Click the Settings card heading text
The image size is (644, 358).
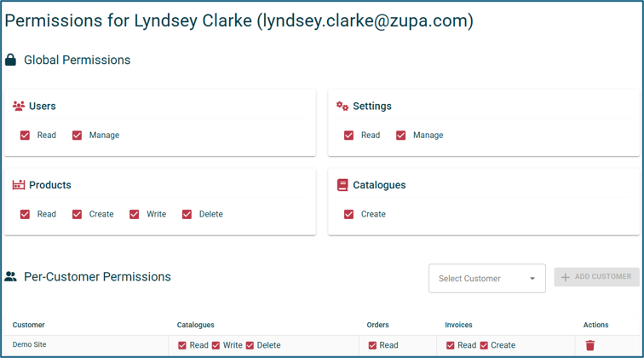point(372,106)
